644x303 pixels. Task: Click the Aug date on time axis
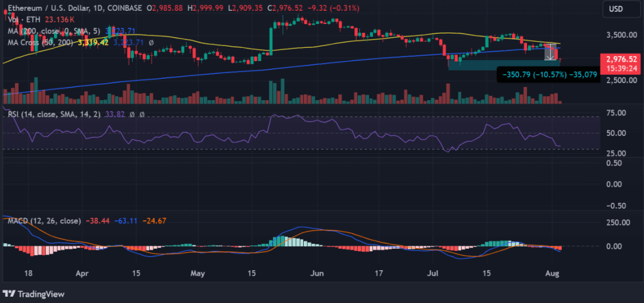[553, 273]
